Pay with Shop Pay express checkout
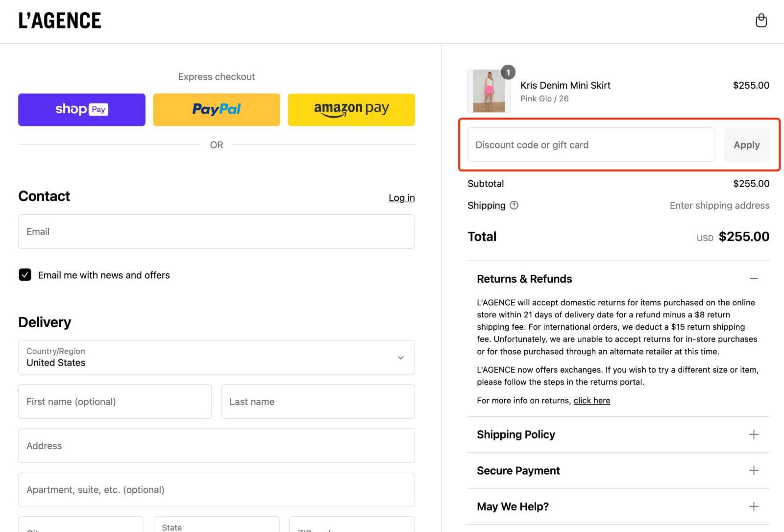784x532 pixels. 82,110
